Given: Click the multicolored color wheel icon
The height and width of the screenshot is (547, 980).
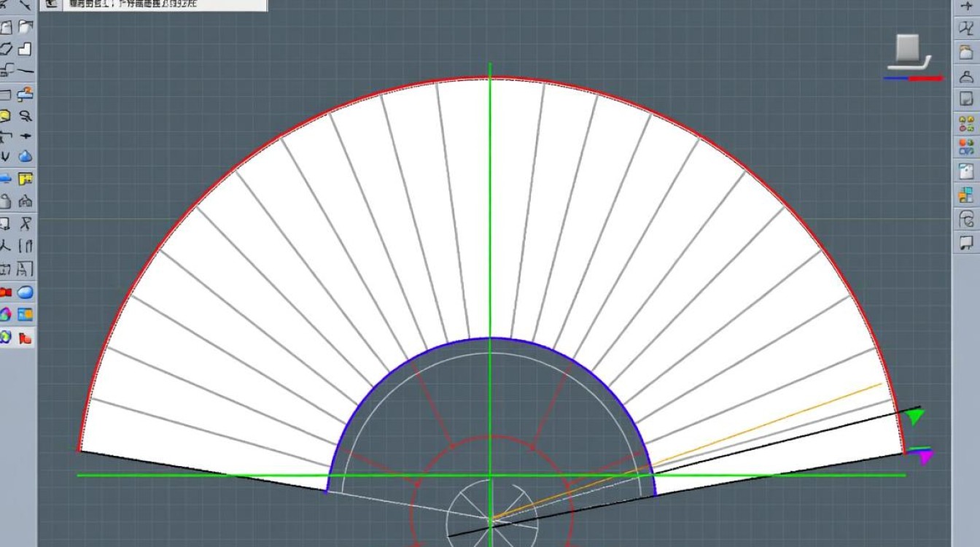Looking at the screenshot, I should [5, 314].
